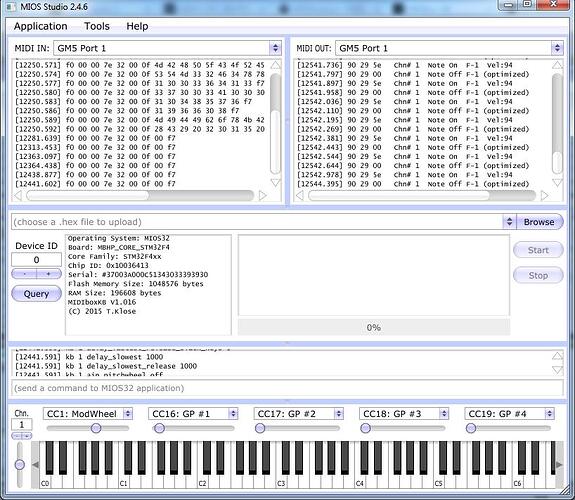Click the vertical pitch slider knob beside keyboard
575x500 pixels.
(20, 465)
